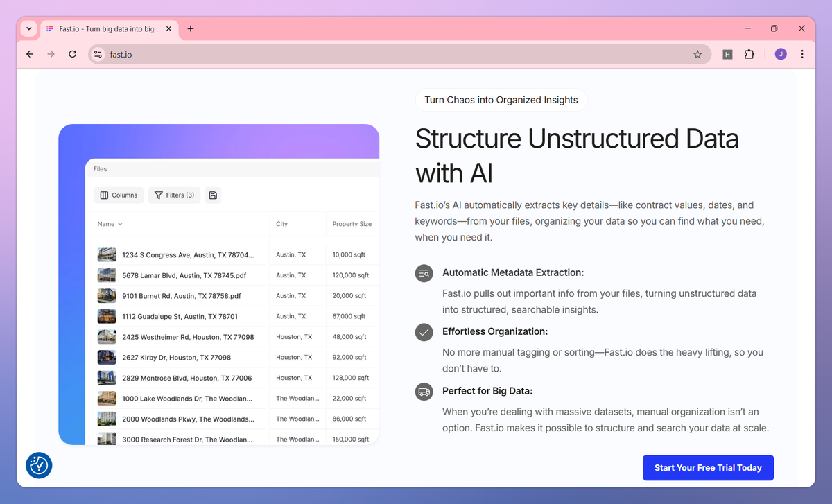
Task: Open the Columns button in Files panel
Action: pyautogui.click(x=119, y=195)
